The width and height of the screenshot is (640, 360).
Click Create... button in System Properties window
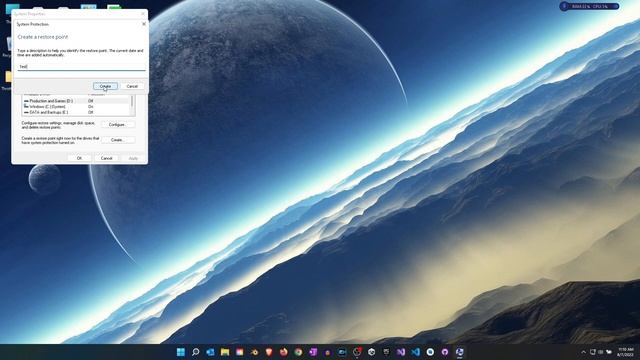(118, 140)
